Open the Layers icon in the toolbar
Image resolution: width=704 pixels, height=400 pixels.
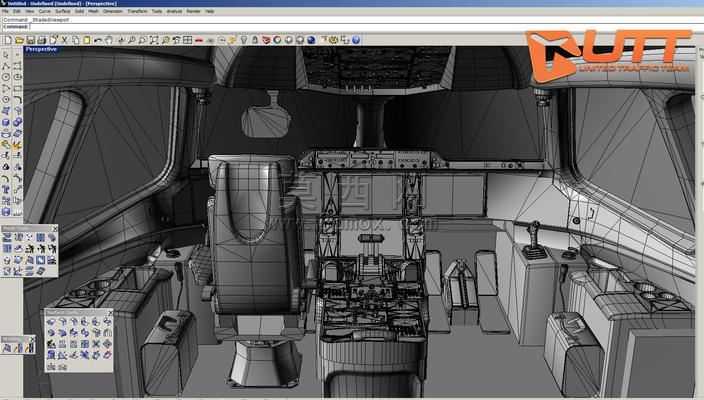coord(266,40)
